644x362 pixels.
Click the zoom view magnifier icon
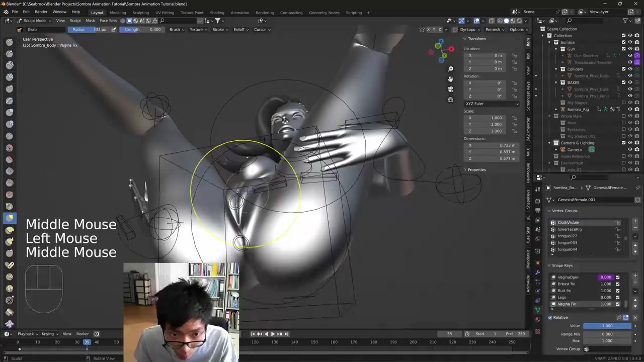coord(450,69)
